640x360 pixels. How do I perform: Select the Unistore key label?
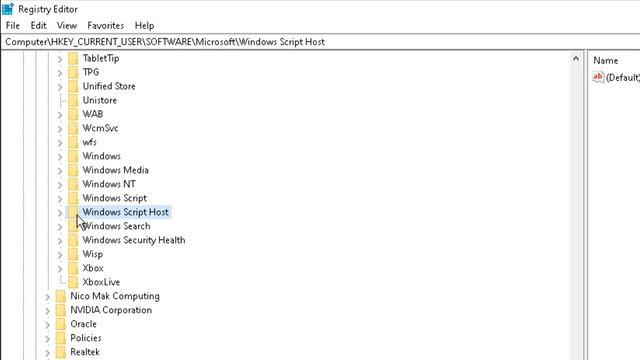[100, 100]
